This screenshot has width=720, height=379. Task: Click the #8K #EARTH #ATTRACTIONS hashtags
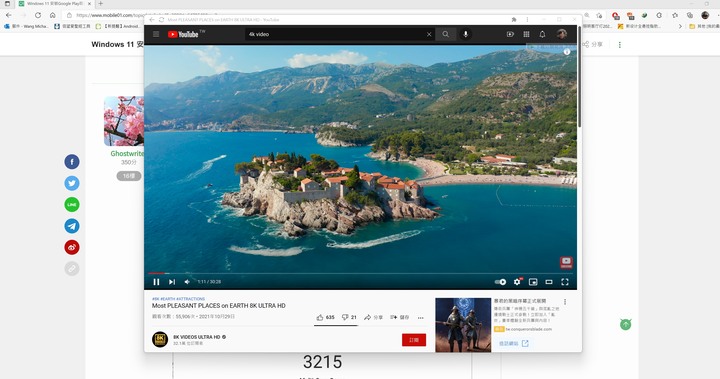point(179,299)
